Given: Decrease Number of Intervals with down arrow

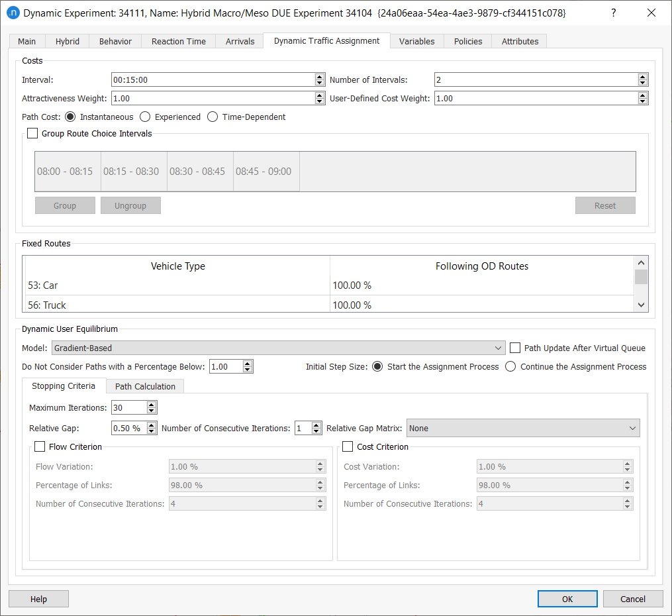Looking at the screenshot, I should click(642, 83).
